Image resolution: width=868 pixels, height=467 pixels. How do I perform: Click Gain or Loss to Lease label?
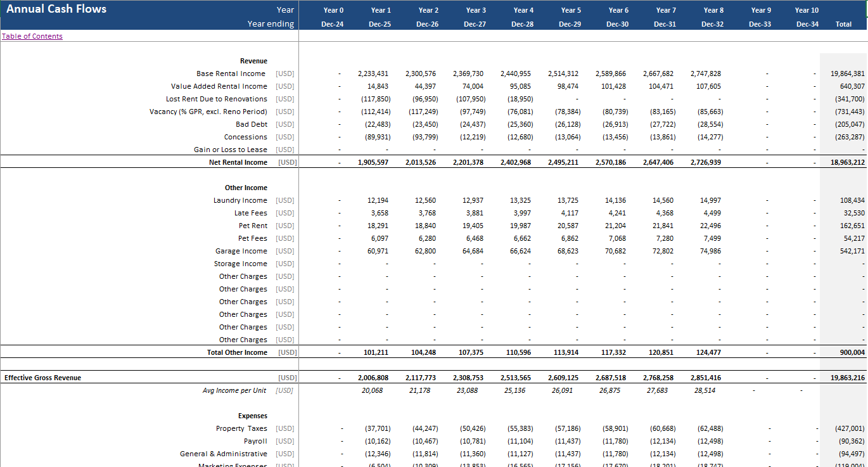pos(231,150)
